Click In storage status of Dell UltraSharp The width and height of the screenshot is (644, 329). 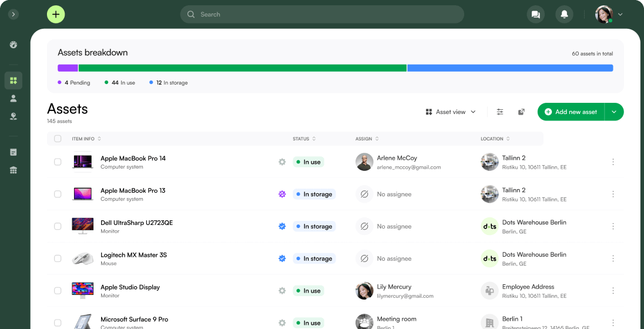[x=314, y=226]
